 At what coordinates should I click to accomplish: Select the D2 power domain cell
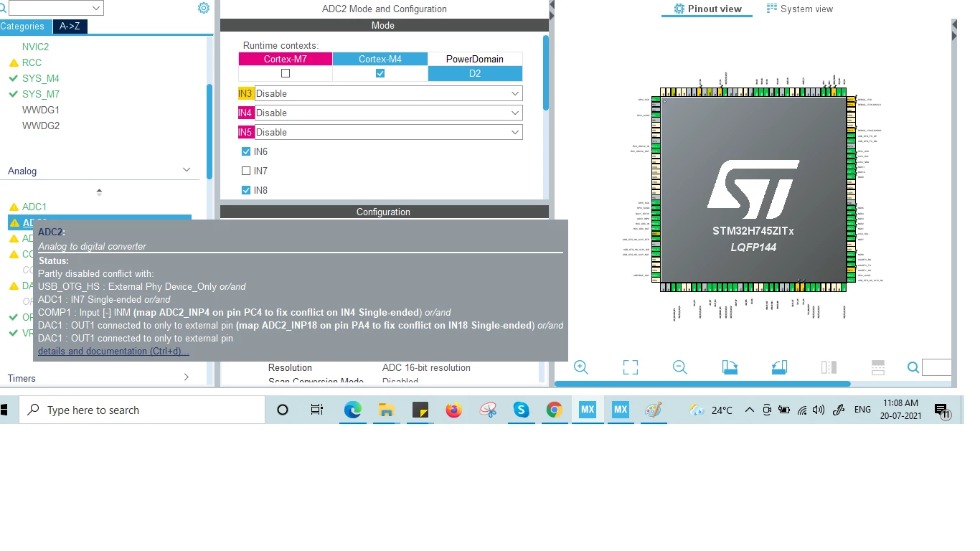tap(475, 73)
